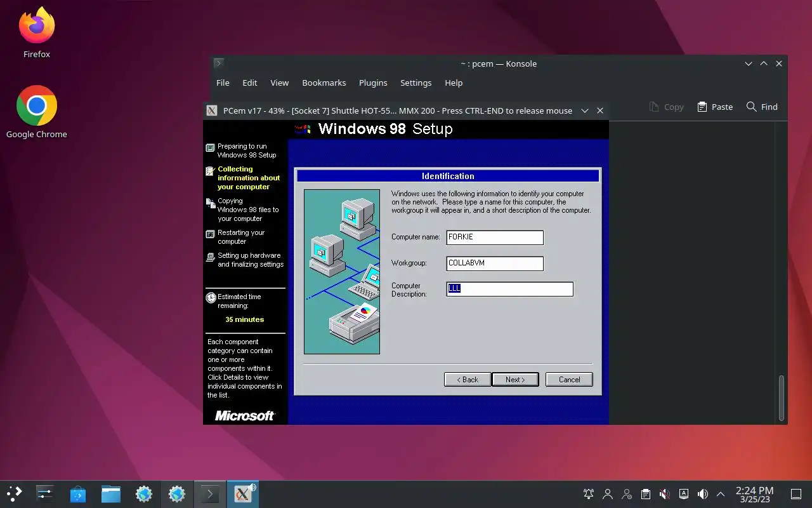The height and width of the screenshot is (508, 812).
Task: Minimize the Konsole window
Action: pyautogui.click(x=749, y=63)
